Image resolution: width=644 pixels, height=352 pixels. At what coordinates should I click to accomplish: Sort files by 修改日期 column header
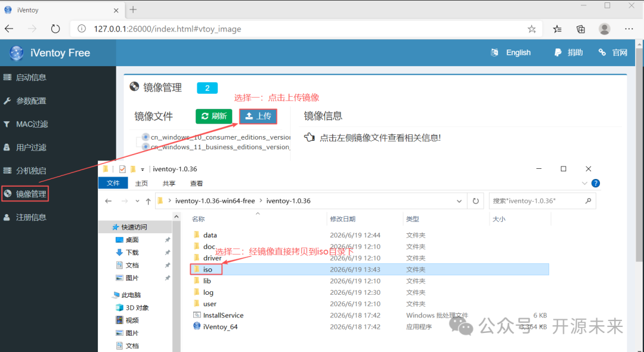(x=342, y=219)
